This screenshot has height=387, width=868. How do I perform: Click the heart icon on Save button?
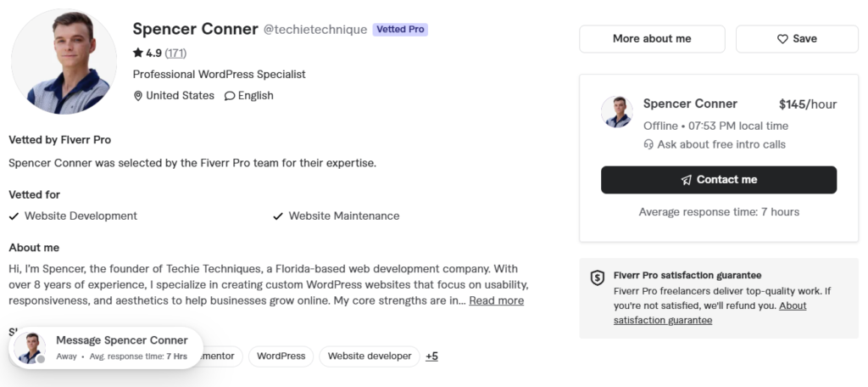(x=782, y=39)
